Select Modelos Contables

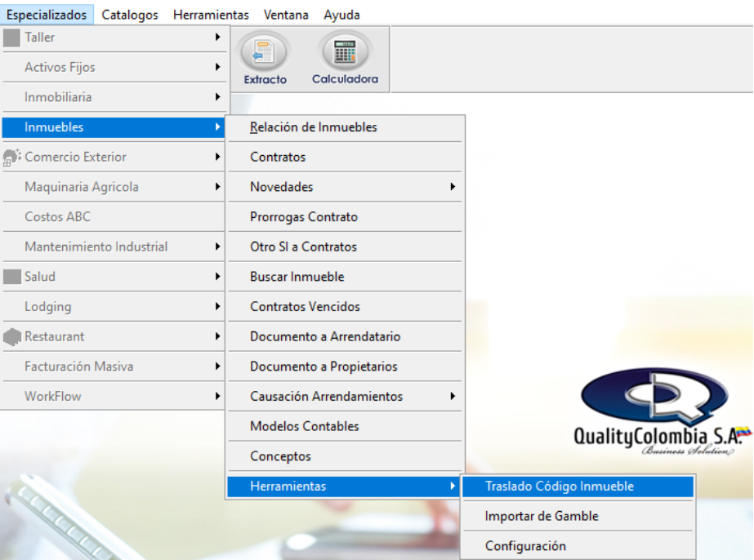click(x=345, y=426)
